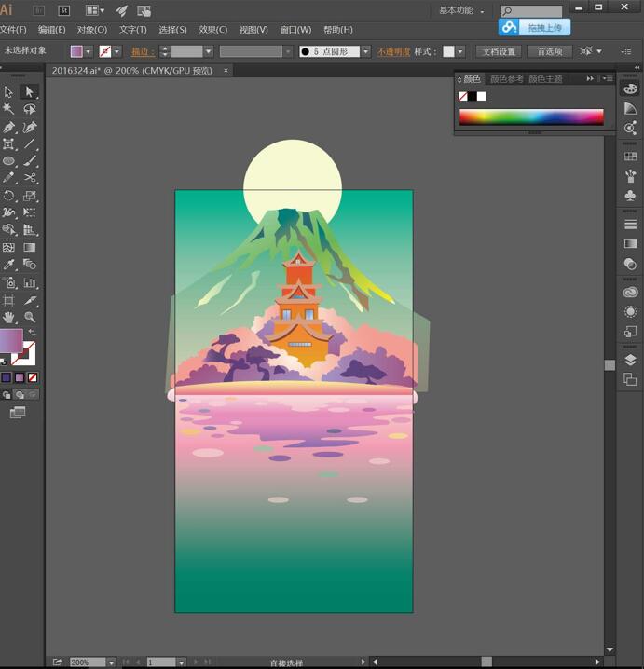The width and height of the screenshot is (644, 669).
Task: Select the Free Transform tool
Action: pyautogui.click(x=29, y=212)
